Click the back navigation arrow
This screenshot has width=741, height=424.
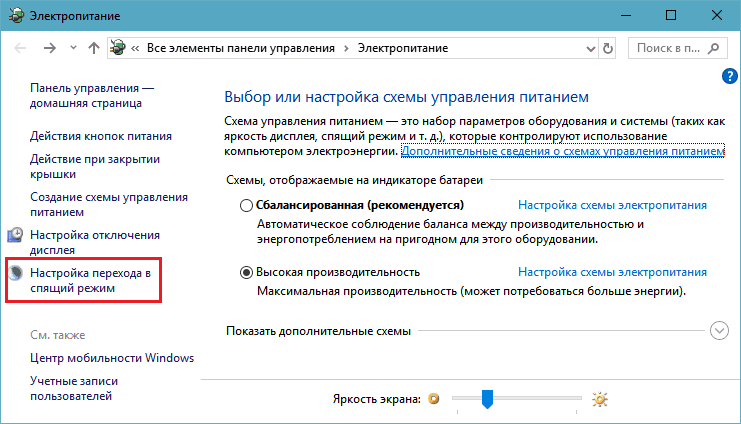[x=21, y=47]
